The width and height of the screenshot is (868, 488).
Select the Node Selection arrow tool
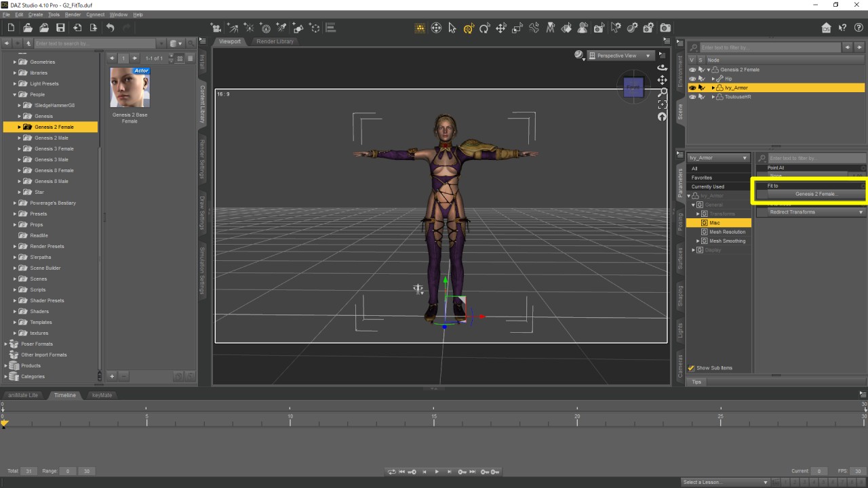click(452, 28)
